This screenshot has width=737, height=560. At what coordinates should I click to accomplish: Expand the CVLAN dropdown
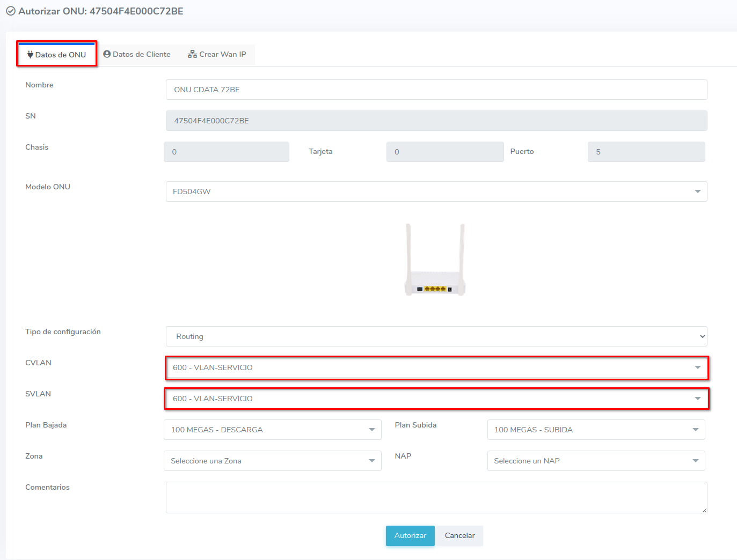(436, 367)
